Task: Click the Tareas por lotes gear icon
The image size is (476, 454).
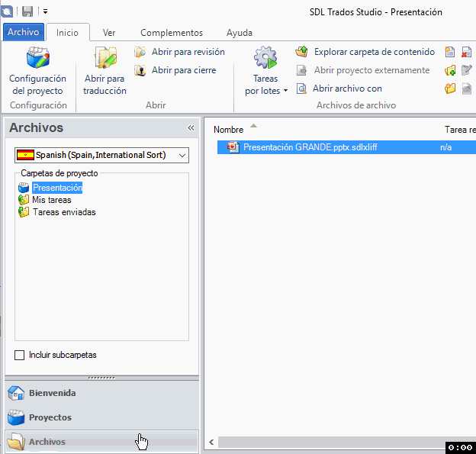Action: (265, 58)
